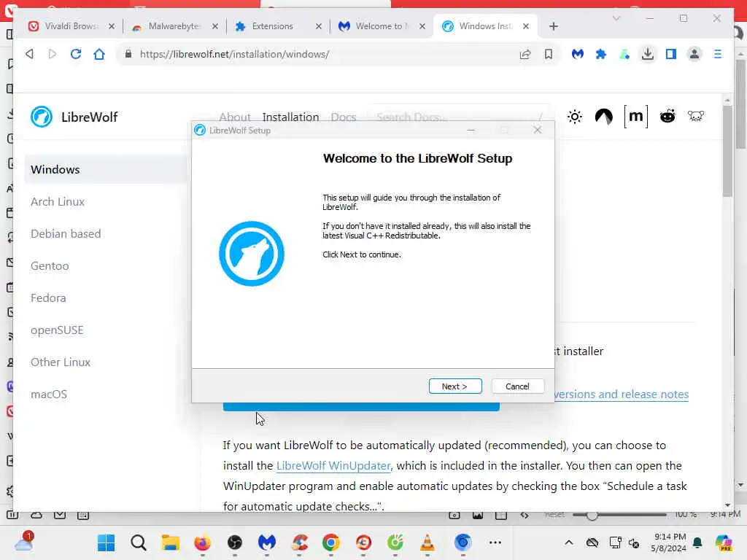Open a new browser tab
The height and width of the screenshot is (560, 747).
pyautogui.click(x=553, y=26)
